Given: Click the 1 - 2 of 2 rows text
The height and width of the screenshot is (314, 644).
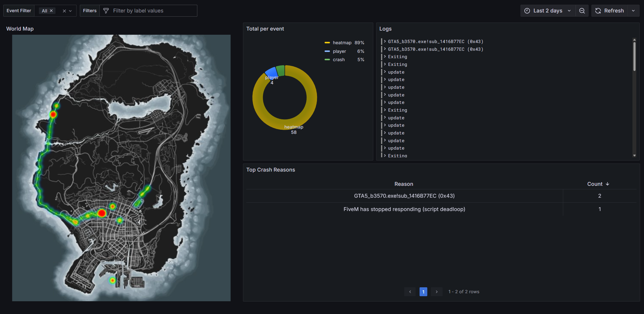Looking at the screenshot, I should [x=464, y=292].
